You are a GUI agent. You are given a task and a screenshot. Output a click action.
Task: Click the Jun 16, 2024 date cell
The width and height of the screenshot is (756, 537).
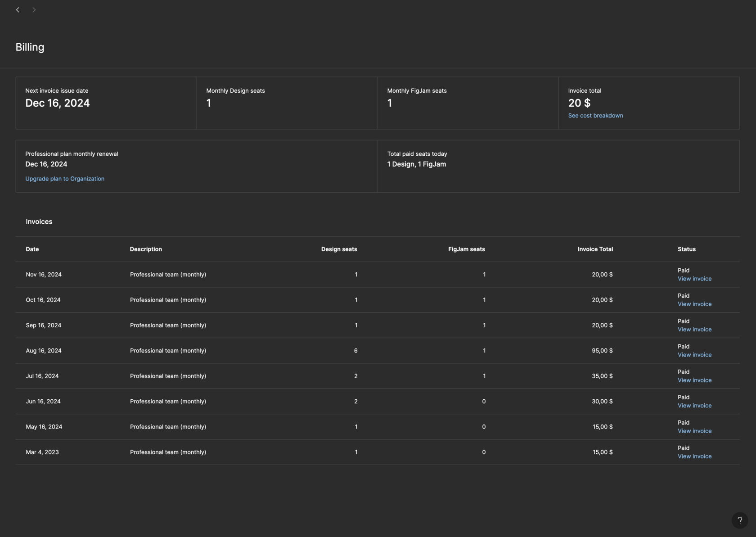pyautogui.click(x=43, y=402)
